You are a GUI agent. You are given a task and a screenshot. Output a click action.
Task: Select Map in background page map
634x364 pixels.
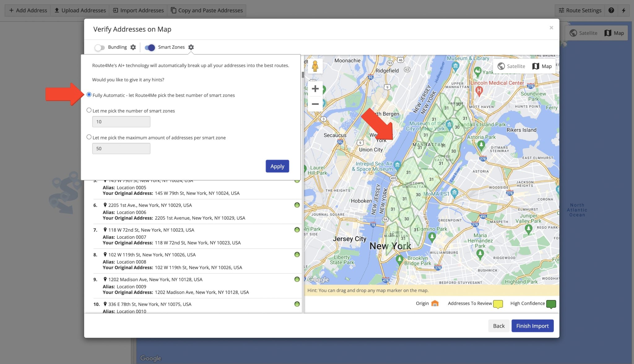click(x=614, y=33)
